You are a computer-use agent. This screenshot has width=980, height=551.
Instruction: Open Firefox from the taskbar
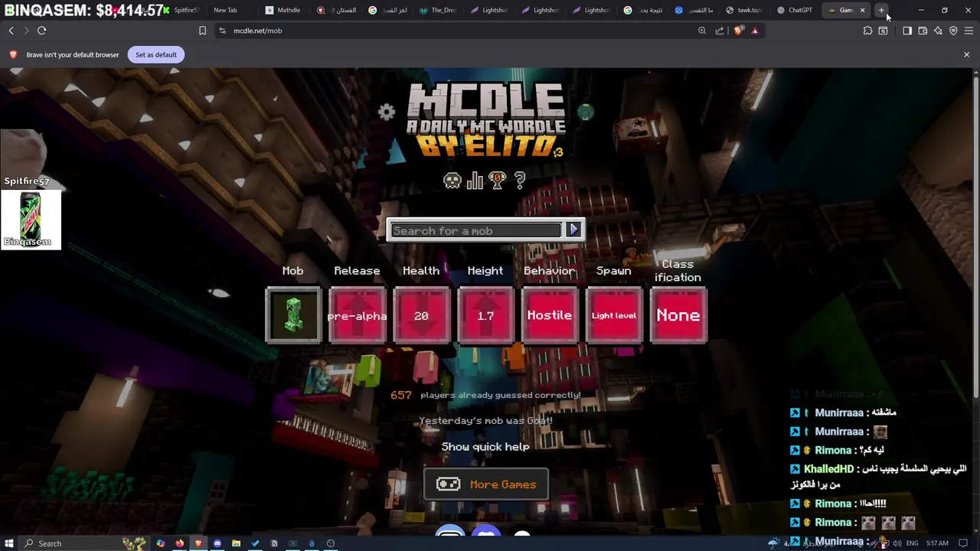click(x=179, y=543)
